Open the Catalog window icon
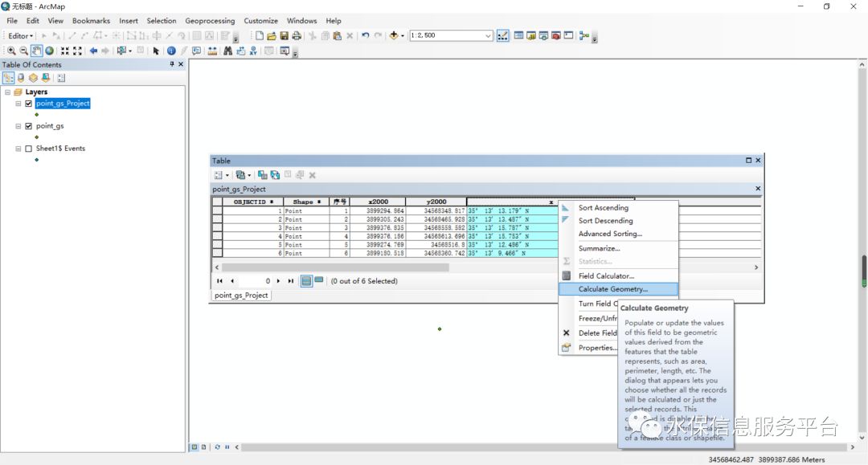 click(x=531, y=36)
